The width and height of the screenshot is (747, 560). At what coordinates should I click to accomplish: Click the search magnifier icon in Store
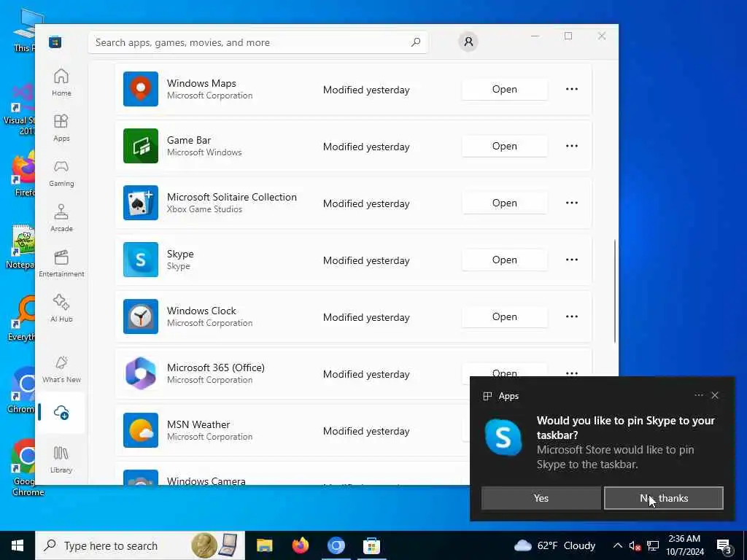click(415, 42)
